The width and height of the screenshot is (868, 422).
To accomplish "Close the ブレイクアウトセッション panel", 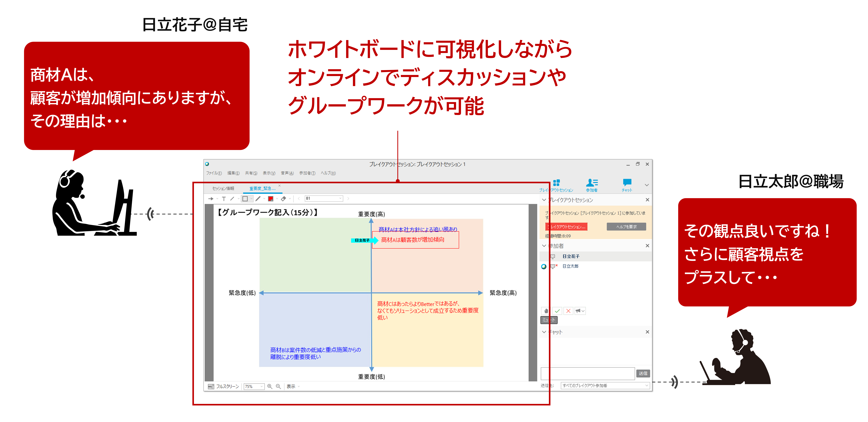I will pyautogui.click(x=647, y=200).
